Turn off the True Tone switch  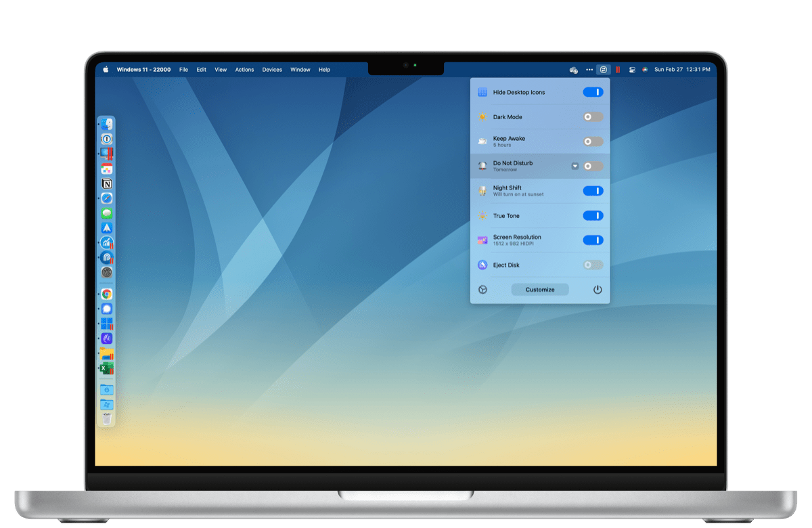[x=593, y=215]
